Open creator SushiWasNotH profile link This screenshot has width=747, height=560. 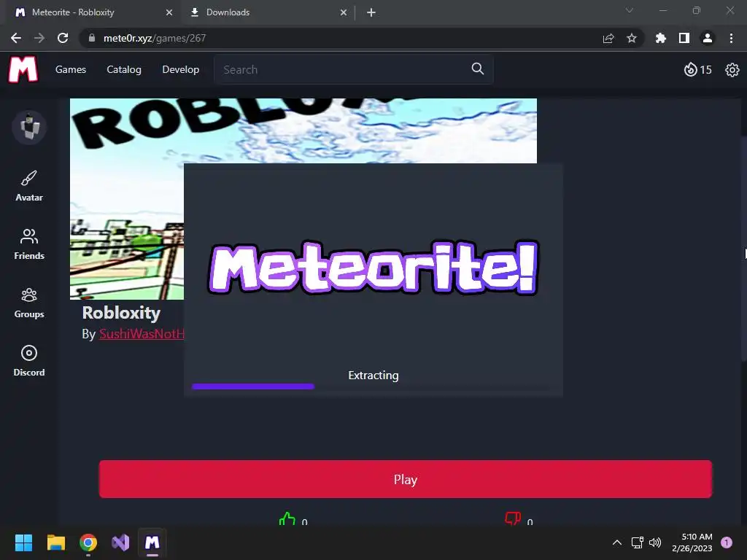[142, 334]
